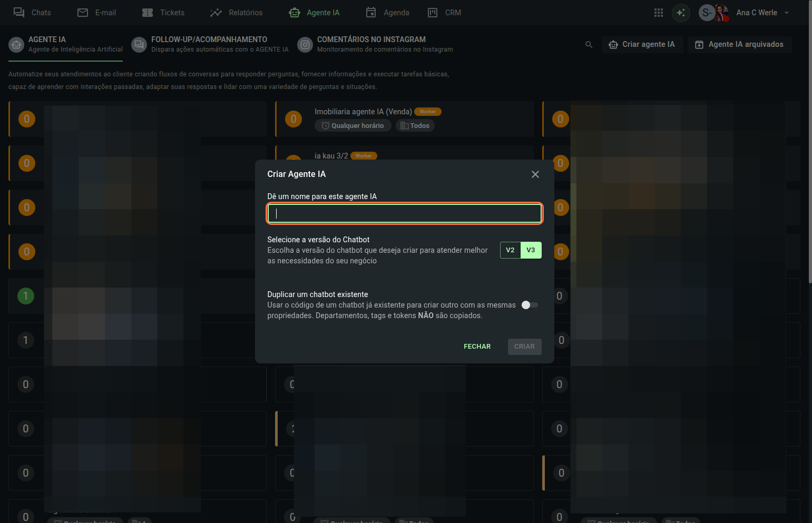
Task: Open the Chats menu
Action: [32, 13]
